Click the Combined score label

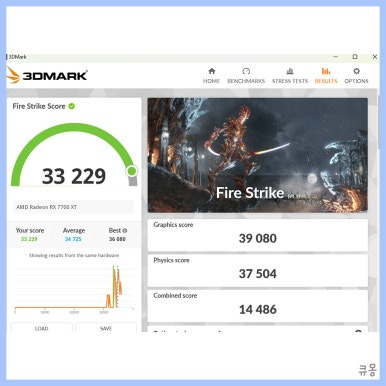(175, 295)
